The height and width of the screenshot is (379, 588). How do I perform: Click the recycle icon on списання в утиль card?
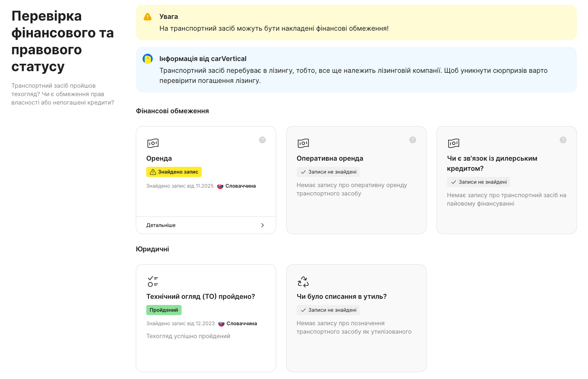[x=303, y=282]
